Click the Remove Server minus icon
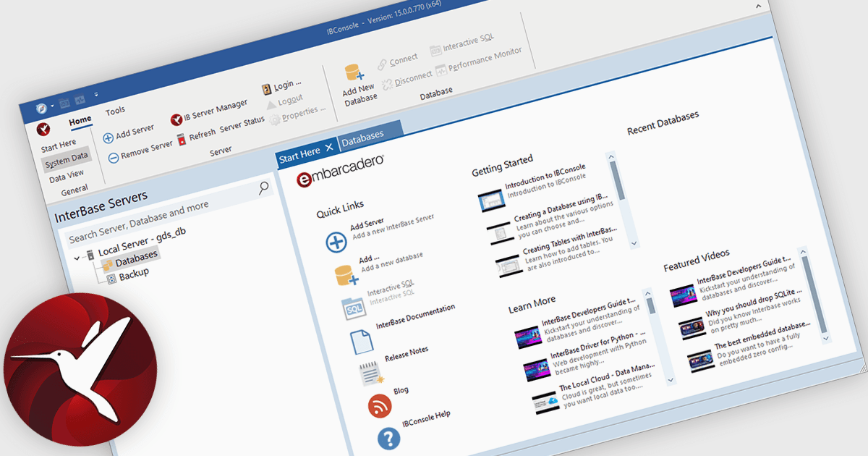This screenshot has width=868, height=456. (x=114, y=157)
